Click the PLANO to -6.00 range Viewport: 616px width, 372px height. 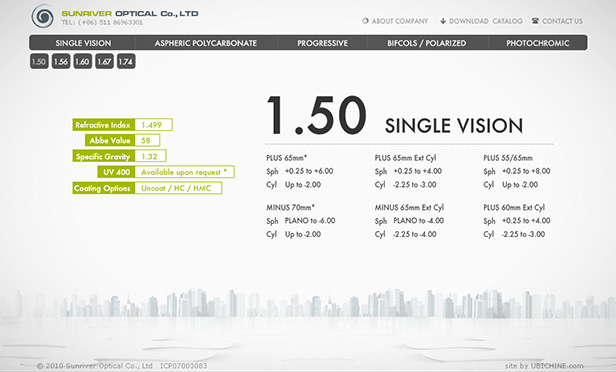[310, 221]
